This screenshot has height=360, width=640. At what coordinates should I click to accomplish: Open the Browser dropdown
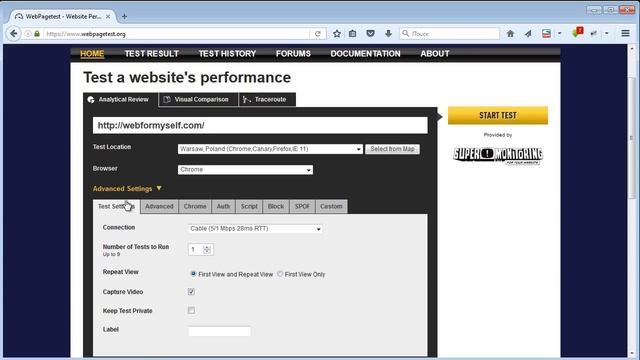tap(245, 169)
